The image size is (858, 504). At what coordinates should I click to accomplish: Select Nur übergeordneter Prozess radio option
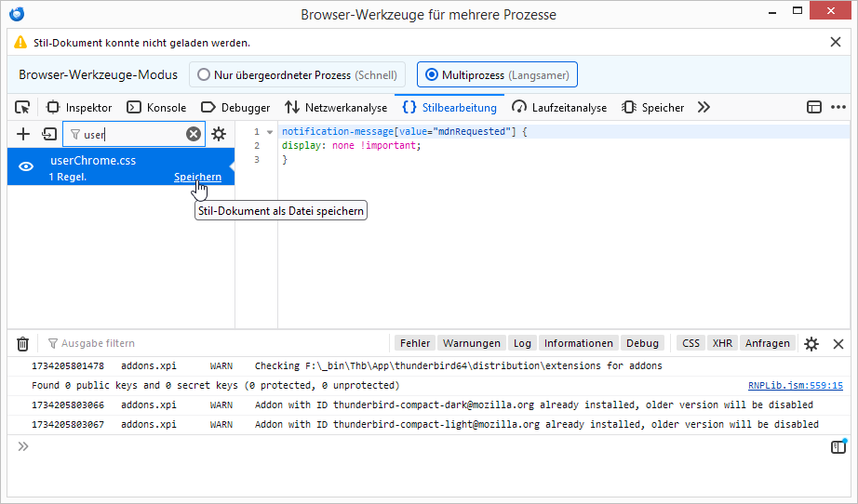tap(204, 74)
